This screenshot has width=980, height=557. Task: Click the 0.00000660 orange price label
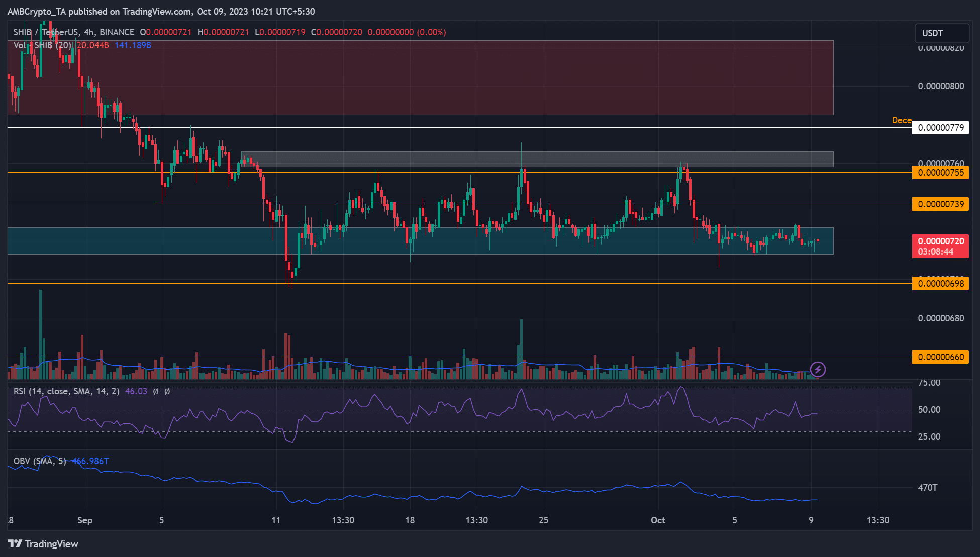[x=940, y=357]
